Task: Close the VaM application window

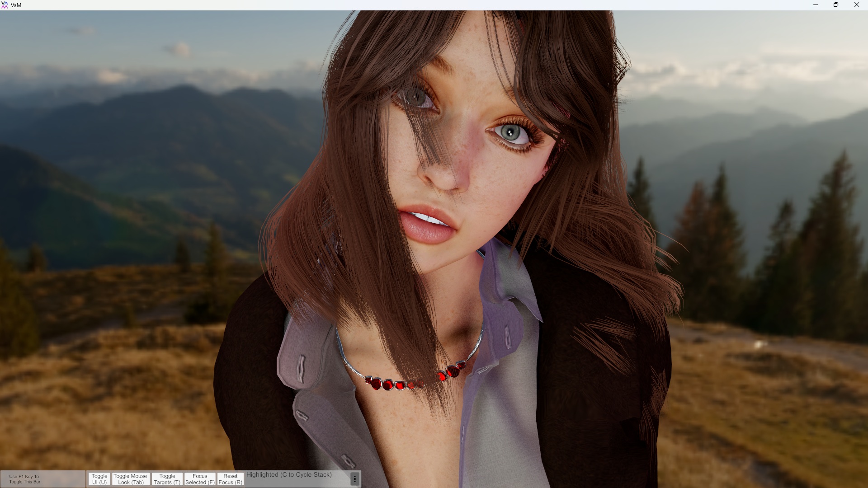Action: click(856, 5)
